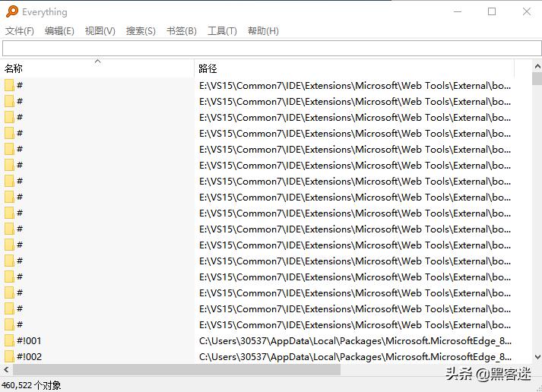Select the folder icon of #!001

coord(9,340)
